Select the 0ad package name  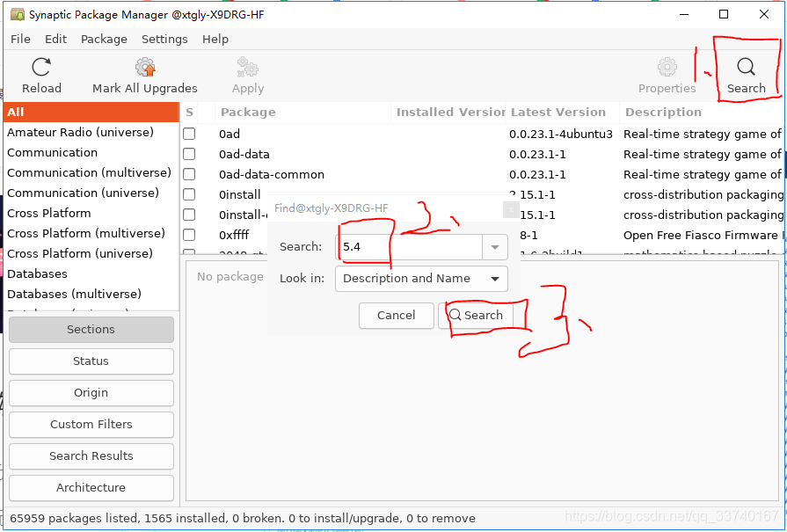pos(230,135)
